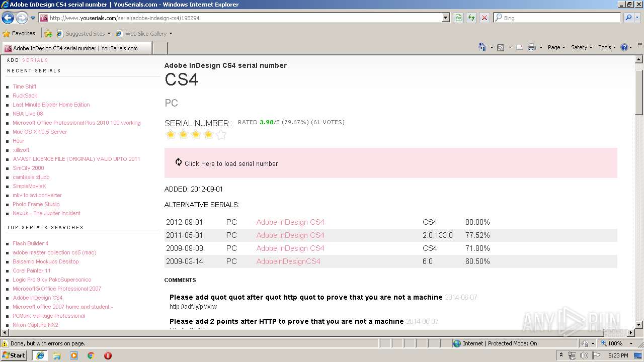Open the Safety menu
The width and height of the screenshot is (644, 362).
tap(582, 47)
